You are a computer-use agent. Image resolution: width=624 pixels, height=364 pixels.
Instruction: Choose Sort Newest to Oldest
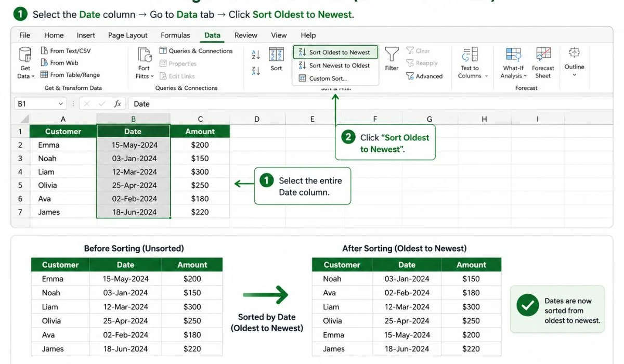coord(335,66)
